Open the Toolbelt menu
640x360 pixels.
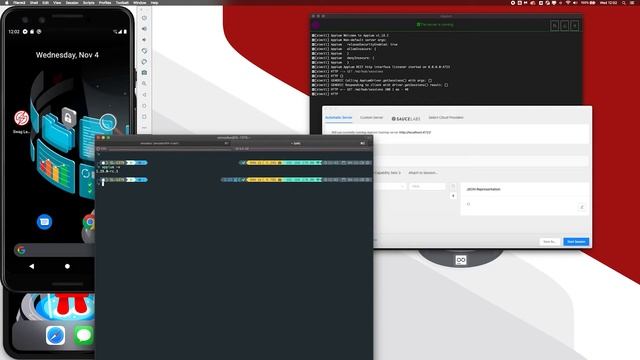click(x=122, y=2)
